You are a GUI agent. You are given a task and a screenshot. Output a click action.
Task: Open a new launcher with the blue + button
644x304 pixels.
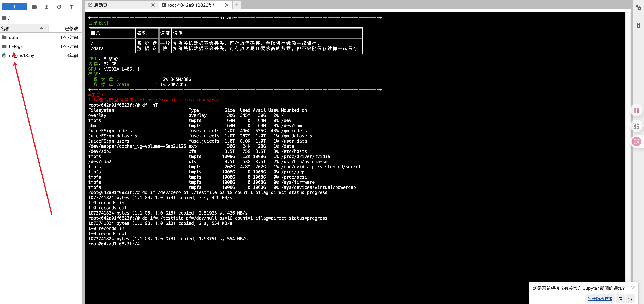click(x=14, y=7)
